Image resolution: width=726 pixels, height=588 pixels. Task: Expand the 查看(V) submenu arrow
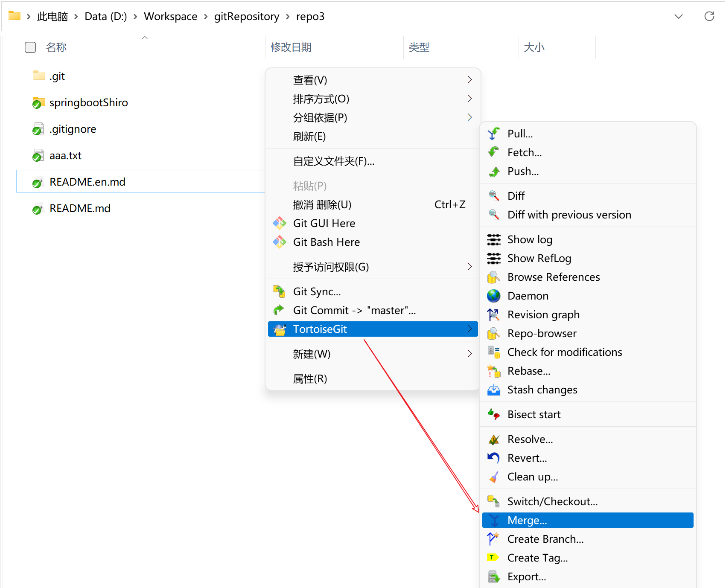tap(469, 80)
